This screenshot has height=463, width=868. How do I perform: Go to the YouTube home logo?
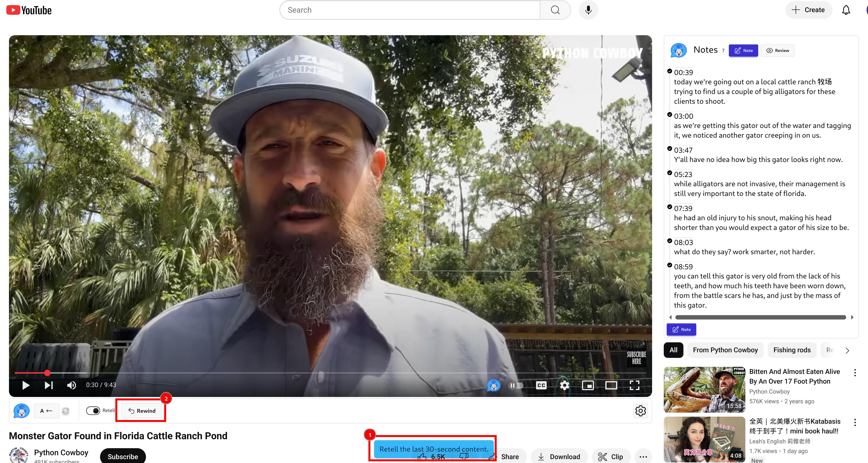tap(29, 10)
